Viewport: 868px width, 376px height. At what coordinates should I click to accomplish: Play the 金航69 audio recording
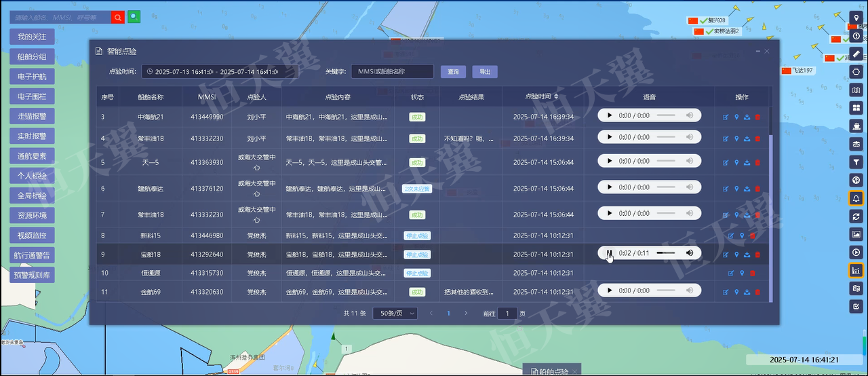tap(609, 290)
